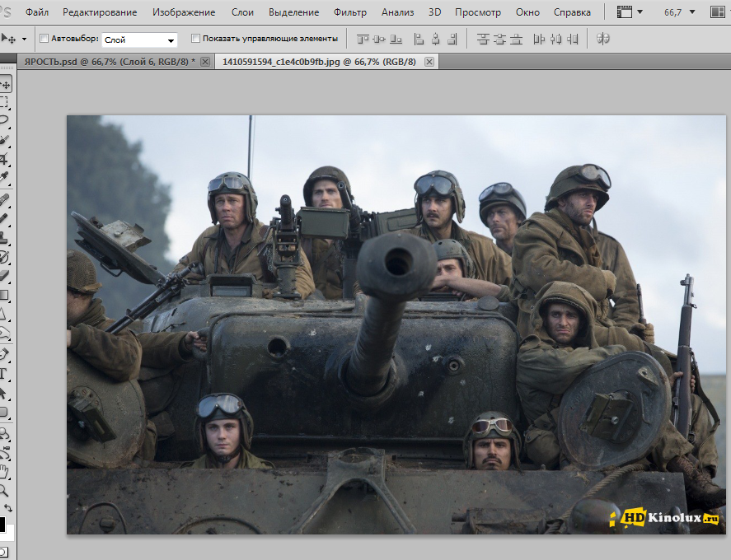This screenshot has width=731, height=560.
Task: Distribute right edges of layers
Action: 573,40
